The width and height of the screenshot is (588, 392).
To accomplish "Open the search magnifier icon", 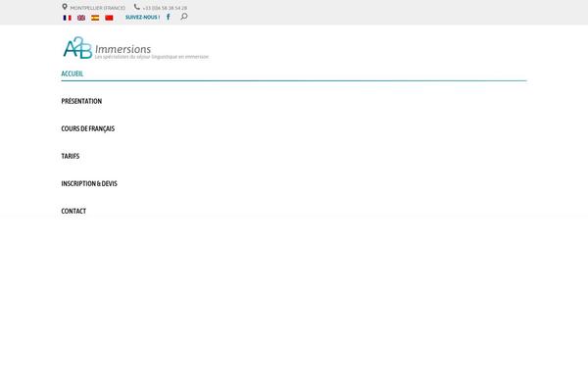I will pyautogui.click(x=184, y=17).
